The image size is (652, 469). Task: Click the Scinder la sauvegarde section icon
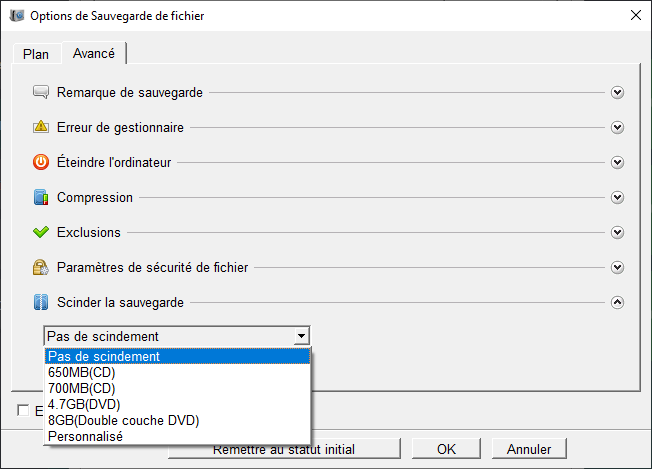[x=41, y=301]
